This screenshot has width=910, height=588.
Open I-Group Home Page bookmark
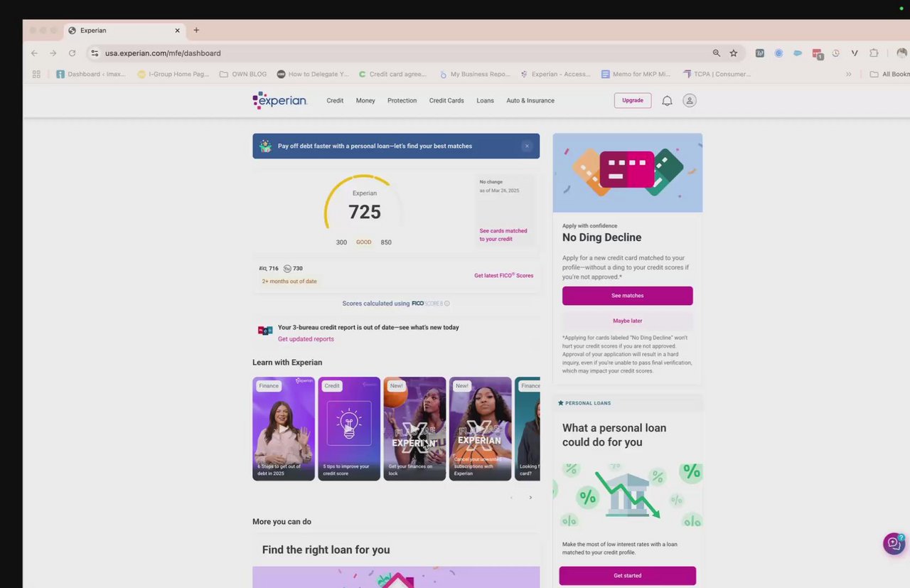click(x=173, y=74)
